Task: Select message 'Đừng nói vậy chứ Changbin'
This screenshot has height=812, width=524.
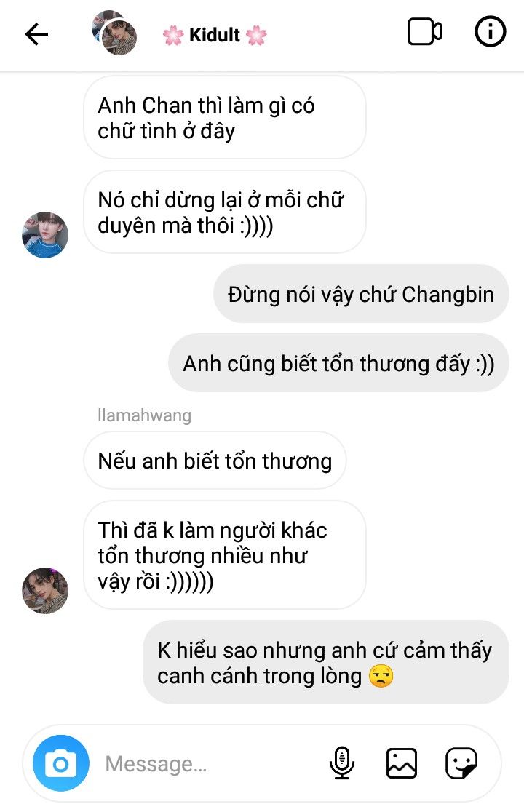Action: 361,294
